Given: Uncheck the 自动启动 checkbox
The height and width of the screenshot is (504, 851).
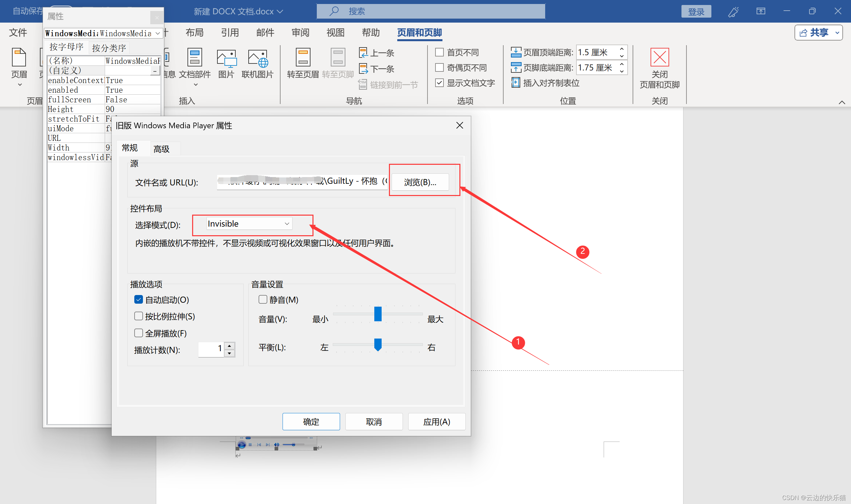Looking at the screenshot, I should (139, 300).
